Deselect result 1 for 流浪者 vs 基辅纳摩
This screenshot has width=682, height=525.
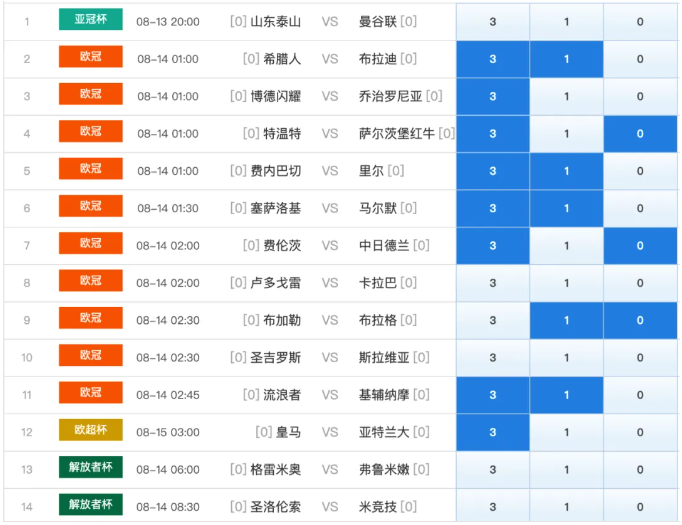566,395
